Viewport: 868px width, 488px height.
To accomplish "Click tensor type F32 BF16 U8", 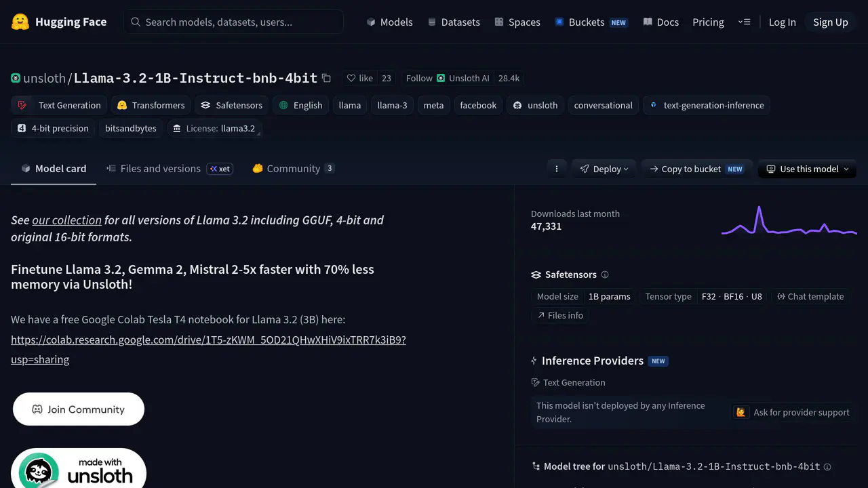I will [x=732, y=297].
